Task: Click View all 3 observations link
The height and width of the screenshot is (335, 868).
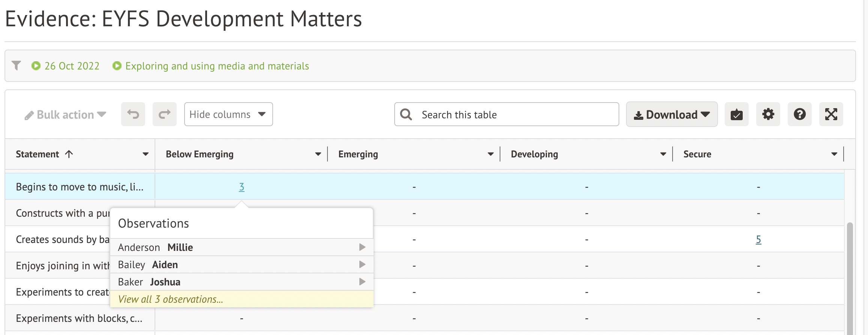Action: (x=171, y=299)
